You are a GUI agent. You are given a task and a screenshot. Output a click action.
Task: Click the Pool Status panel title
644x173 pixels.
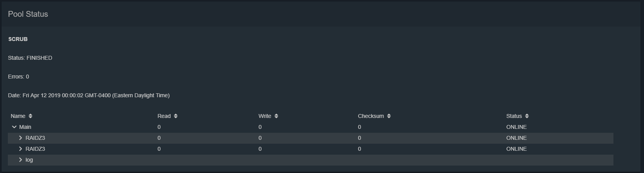(28, 14)
